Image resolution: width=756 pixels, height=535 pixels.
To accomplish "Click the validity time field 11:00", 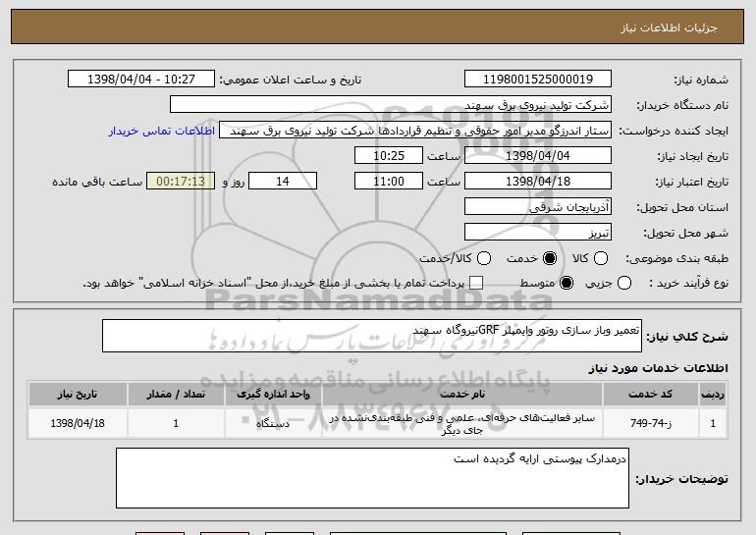I will [389, 182].
